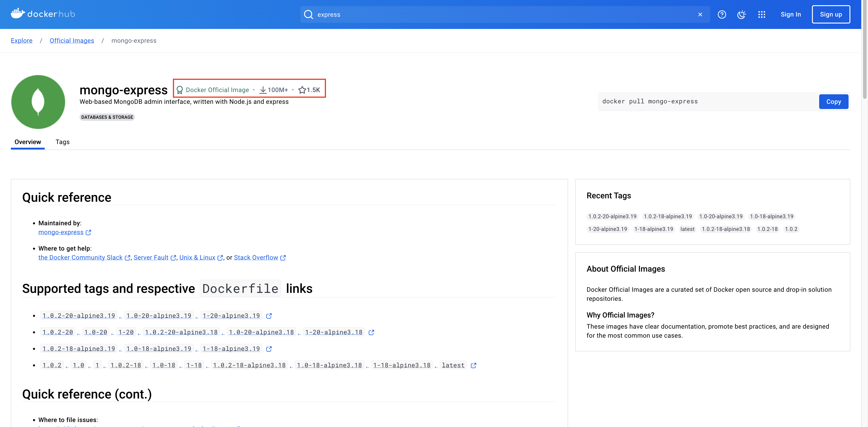
Task: Click external icon after 1-20-alpine3.19 tags
Action: pos(269,316)
